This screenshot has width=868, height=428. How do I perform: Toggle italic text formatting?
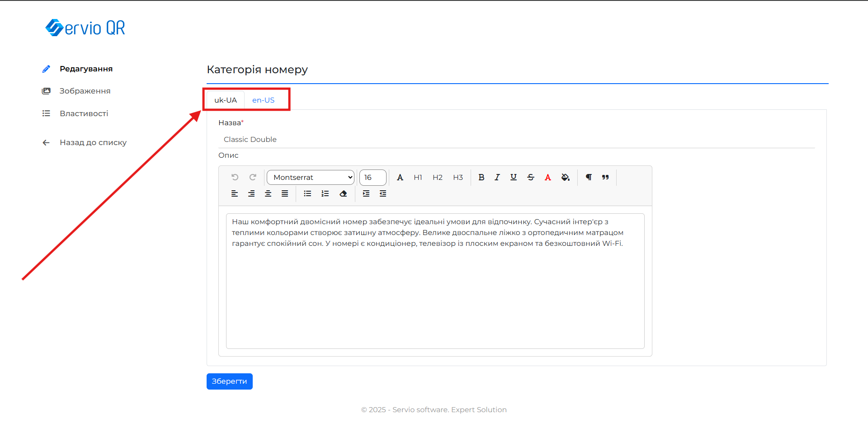[x=497, y=178]
